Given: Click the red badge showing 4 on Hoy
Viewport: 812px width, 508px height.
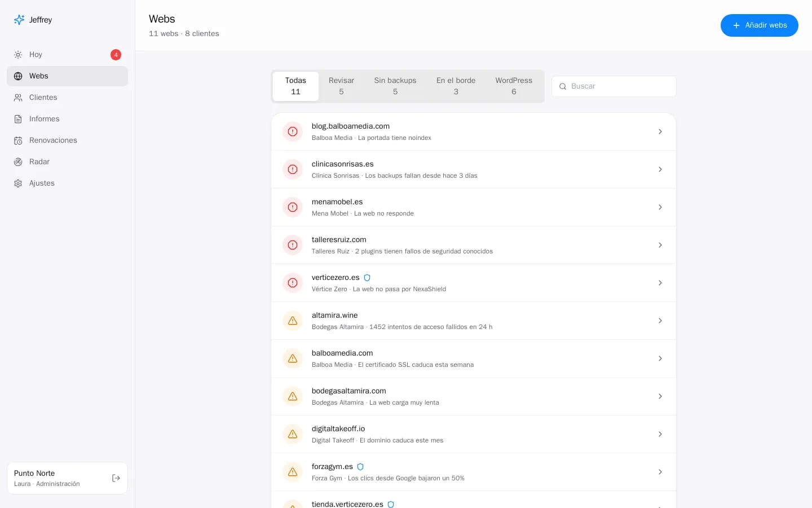Looking at the screenshot, I should (x=116, y=55).
